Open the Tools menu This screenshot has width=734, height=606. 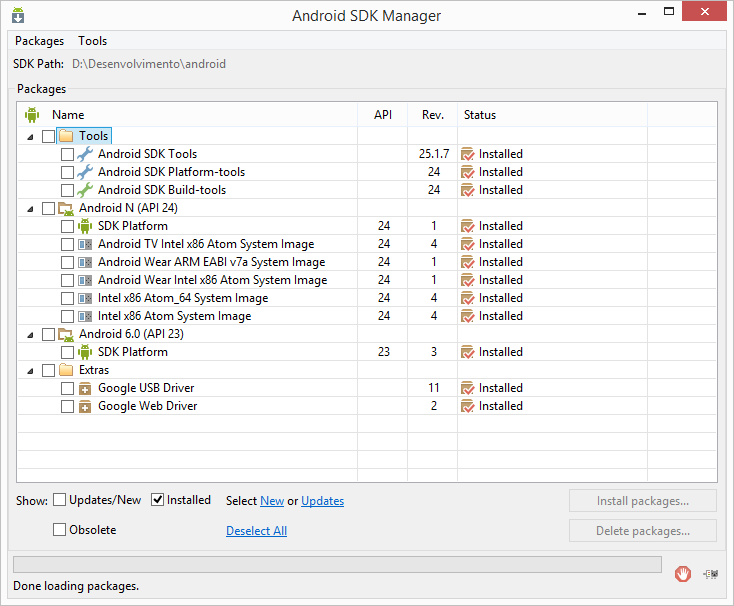pyautogui.click(x=93, y=41)
